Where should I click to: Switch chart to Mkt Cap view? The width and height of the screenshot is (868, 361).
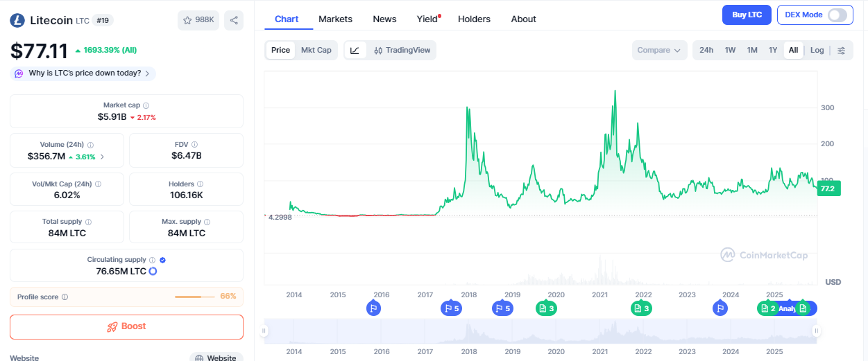pos(316,50)
